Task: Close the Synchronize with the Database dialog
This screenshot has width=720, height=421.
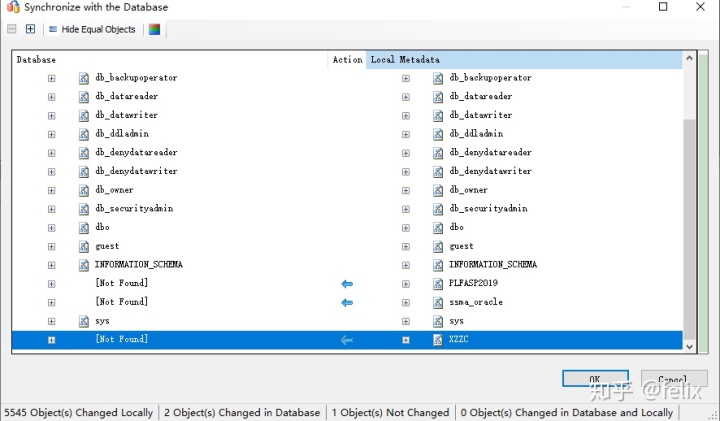Action: click(x=700, y=7)
